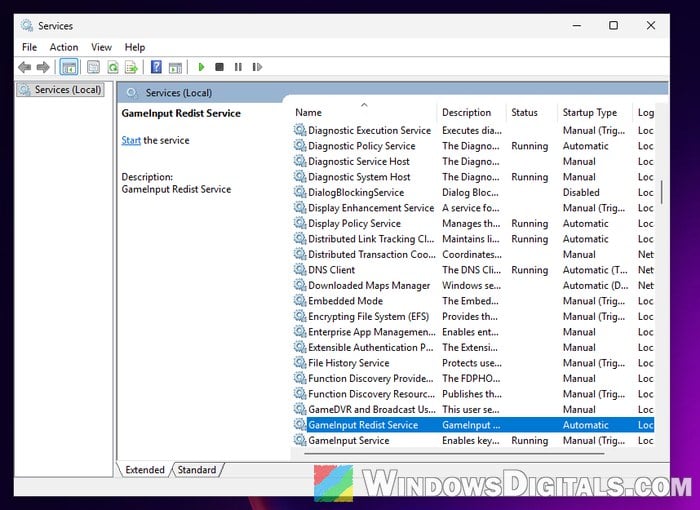Screen dimensions: 700x510
Task: Sort by the Status column header
Action: [x=532, y=113]
